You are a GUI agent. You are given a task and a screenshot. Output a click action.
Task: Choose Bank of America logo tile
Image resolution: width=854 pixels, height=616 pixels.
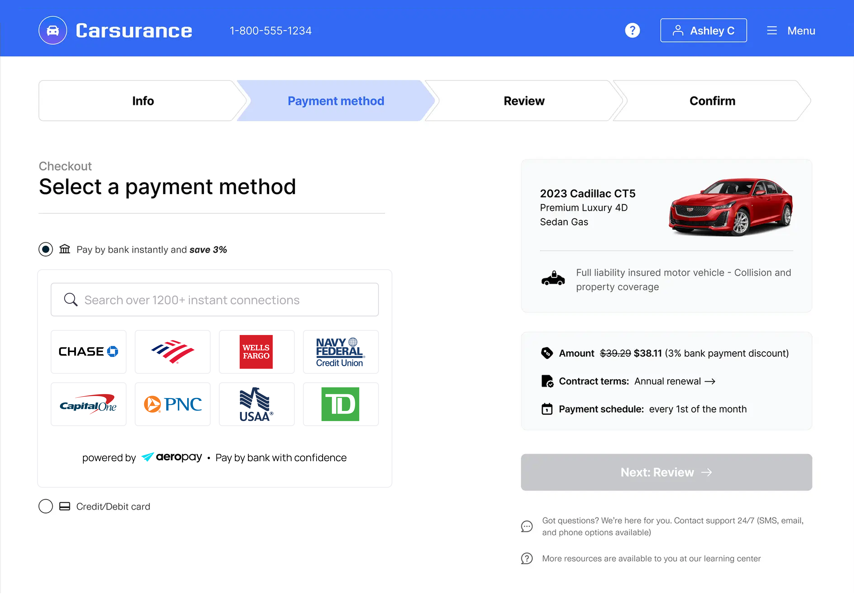(x=172, y=352)
